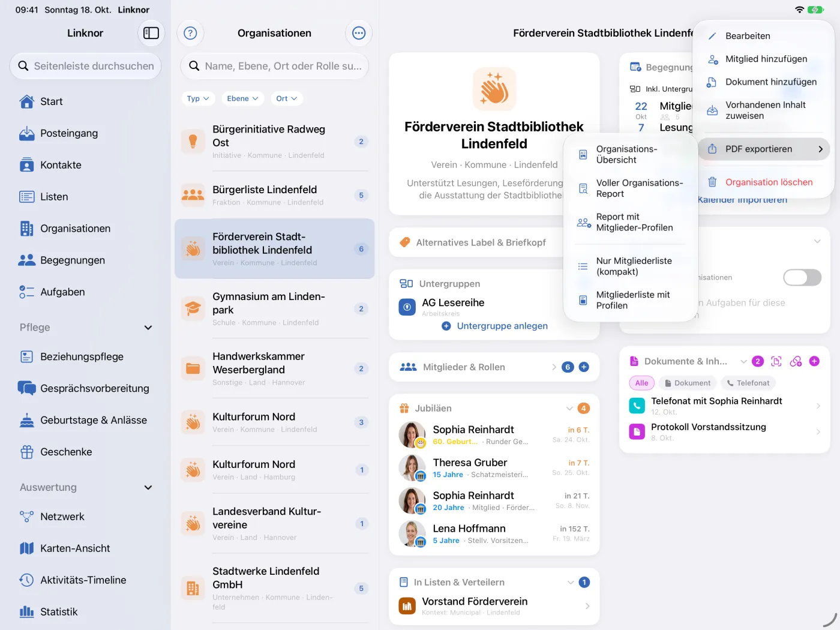Click the scan icon in Dokumente header
The width and height of the screenshot is (840, 630).
(776, 361)
